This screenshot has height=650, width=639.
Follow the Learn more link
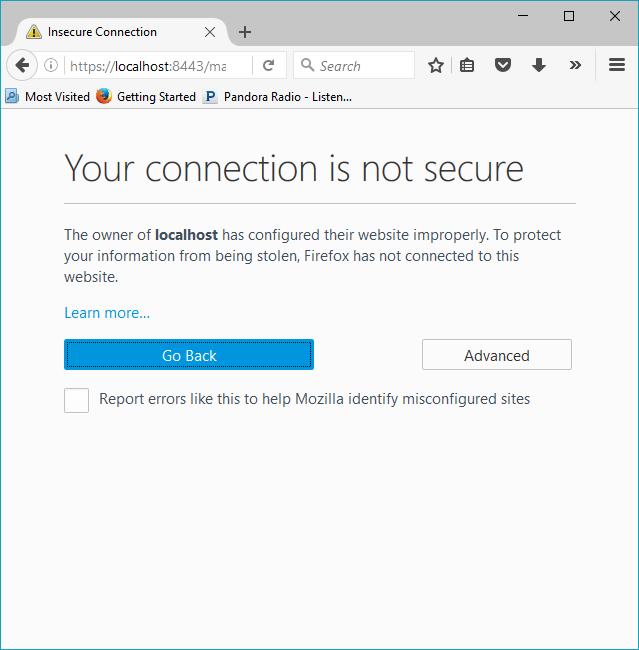107,313
